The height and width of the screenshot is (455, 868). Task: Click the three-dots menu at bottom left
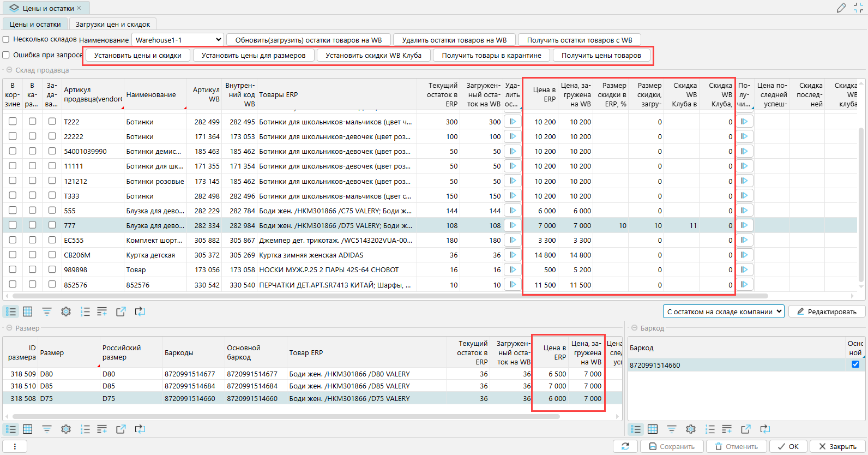coord(15,446)
